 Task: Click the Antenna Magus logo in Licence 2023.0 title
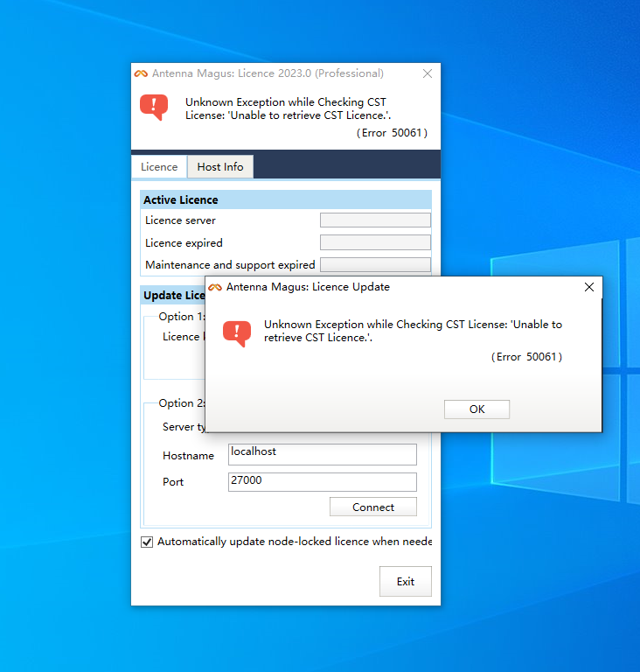(x=141, y=73)
